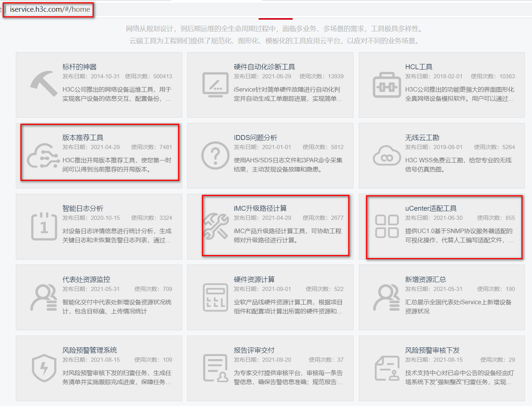This screenshot has width=532, height=406.
Task: Launch the 风险预警审核下发 title link
Action: click(432, 350)
